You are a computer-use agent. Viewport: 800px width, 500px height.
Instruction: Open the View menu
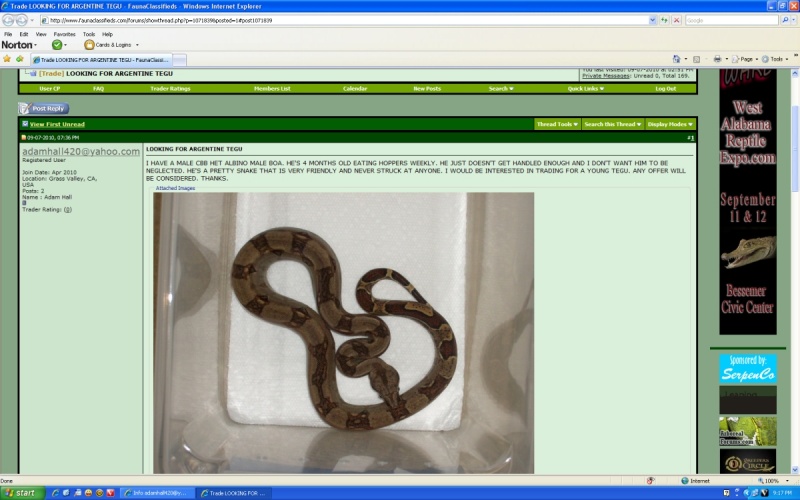(41, 34)
